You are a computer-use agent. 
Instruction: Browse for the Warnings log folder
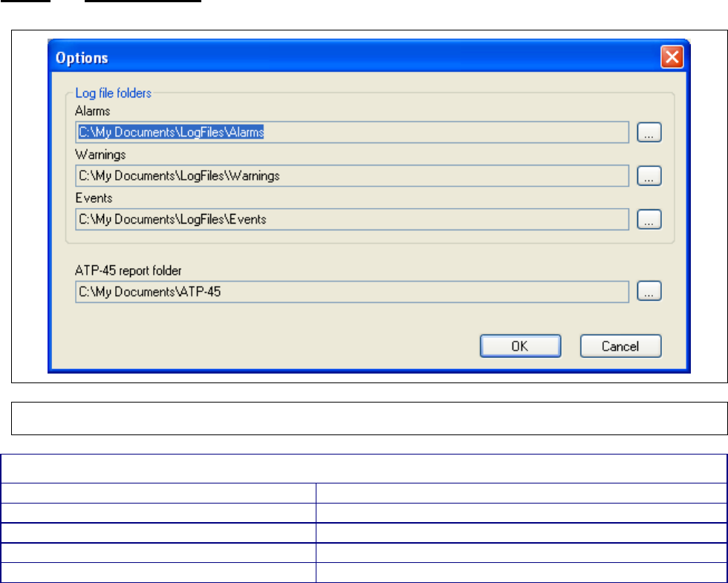[x=649, y=176]
